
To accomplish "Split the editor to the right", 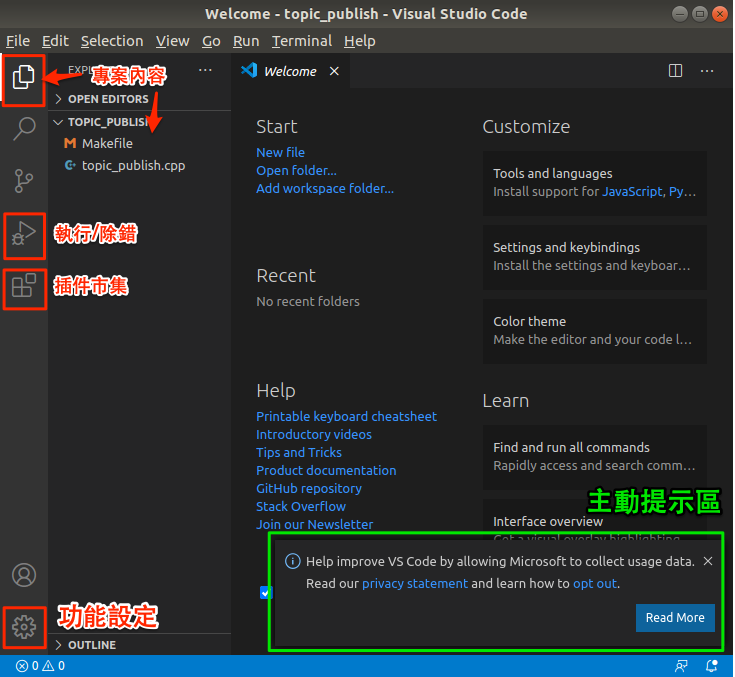I will tap(675, 71).
